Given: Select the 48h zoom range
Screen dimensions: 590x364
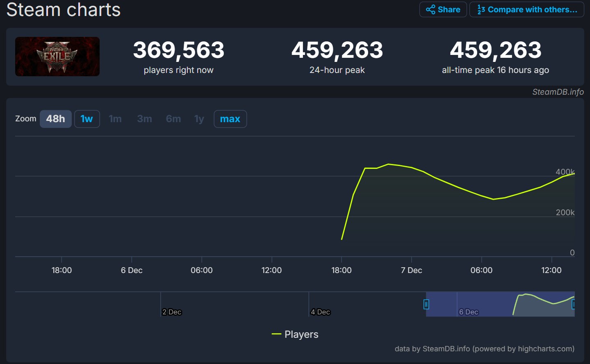Looking at the screenshot, I should (x=56, y=119).
